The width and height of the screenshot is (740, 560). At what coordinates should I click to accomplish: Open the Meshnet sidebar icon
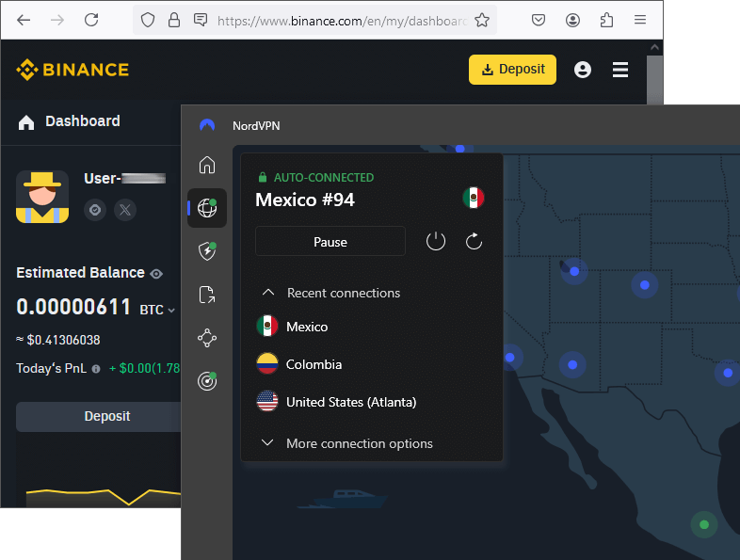click(x=207, y=338)
